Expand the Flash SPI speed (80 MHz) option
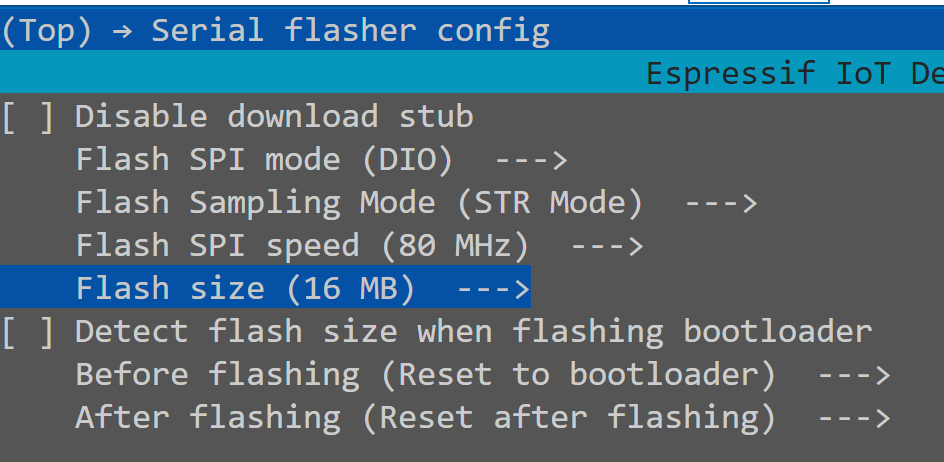Screen dimensions: 944x462 tap(359, 246)
